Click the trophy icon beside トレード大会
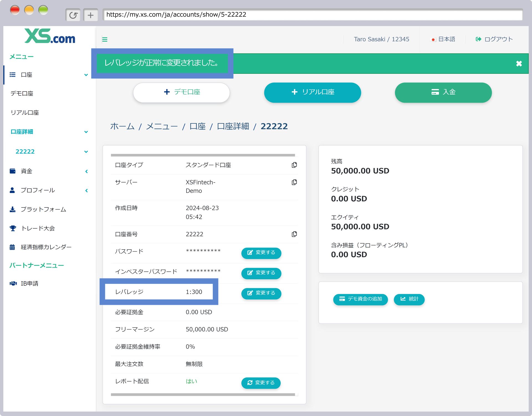Screen dimensions: 532x416 click(x=13, y=228)
